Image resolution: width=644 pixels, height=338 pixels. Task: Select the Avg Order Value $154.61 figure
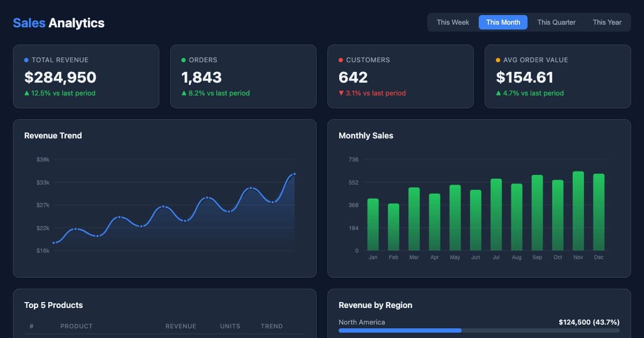pos(524,77)
